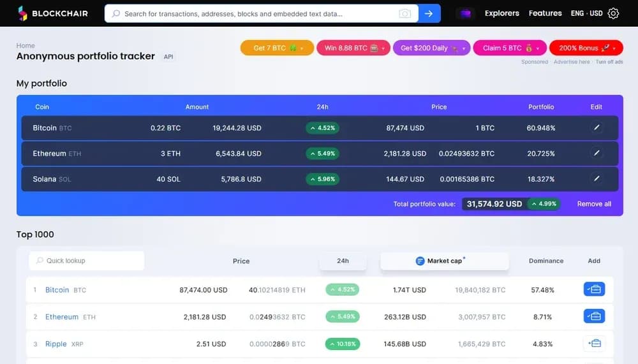Expand the Get 7 BTC ad dropdown
The width and height of the screenshot is (638, 364).
click(302, 48)
